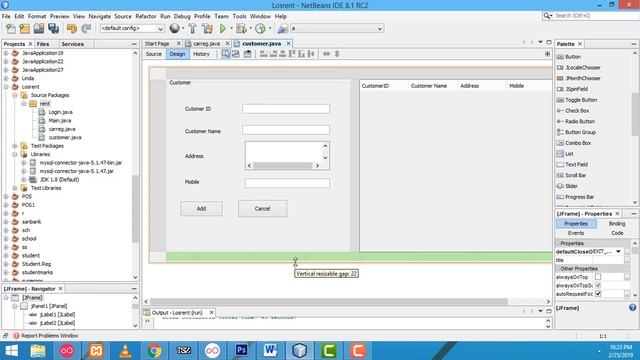Click the globe browser icon in toolbar
640x360 pixels.
[x=174, y=28]
